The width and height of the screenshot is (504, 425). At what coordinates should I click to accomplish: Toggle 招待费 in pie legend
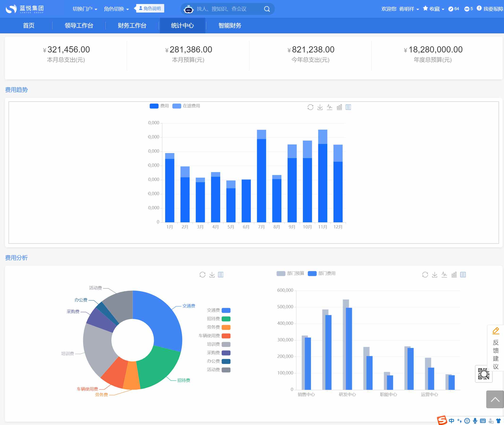pyautogui.click(x=219, y=319)
